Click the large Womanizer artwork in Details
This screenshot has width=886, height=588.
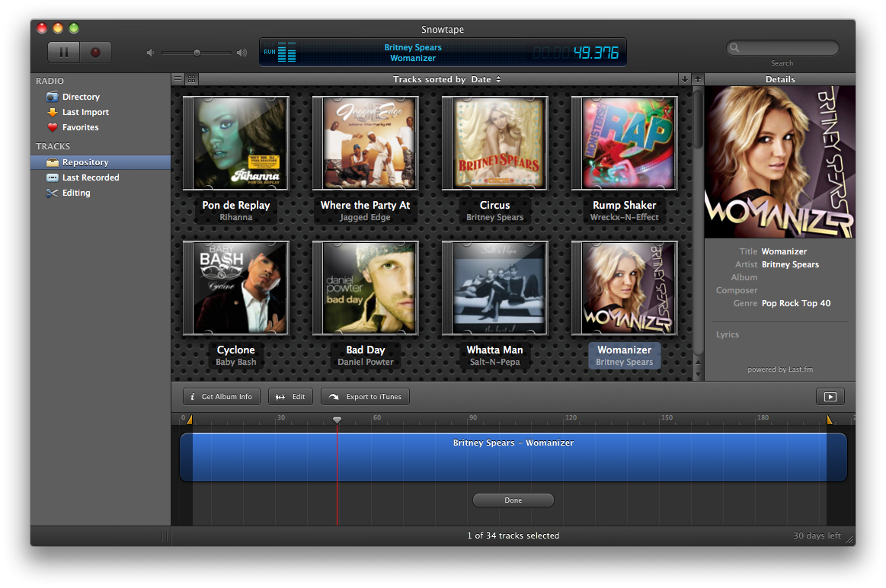point(780,162)
